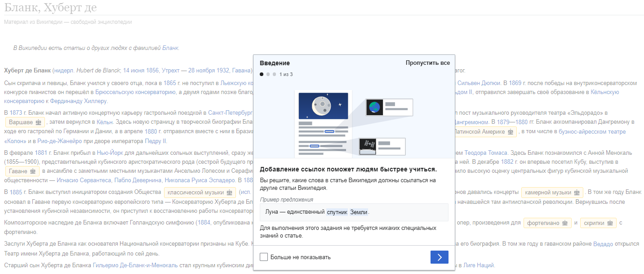Click the first pagination dot
Screen dimensions: 644x274
point(262,74)
